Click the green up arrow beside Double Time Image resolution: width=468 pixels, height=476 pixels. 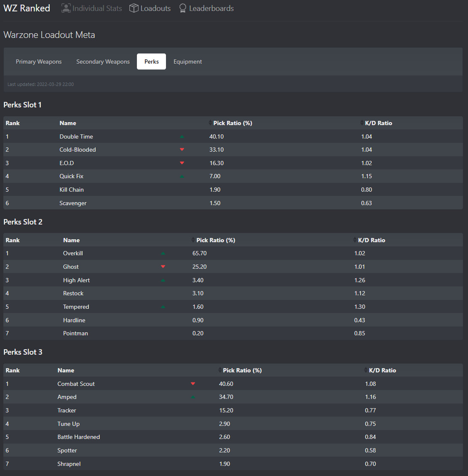point(182,136)
